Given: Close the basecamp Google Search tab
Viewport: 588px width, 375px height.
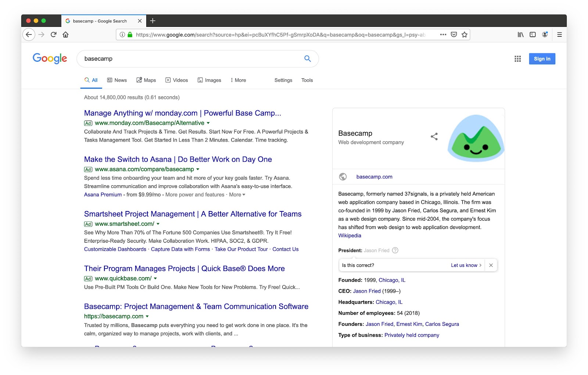Looking at the screenshot, I should (140, 21).
